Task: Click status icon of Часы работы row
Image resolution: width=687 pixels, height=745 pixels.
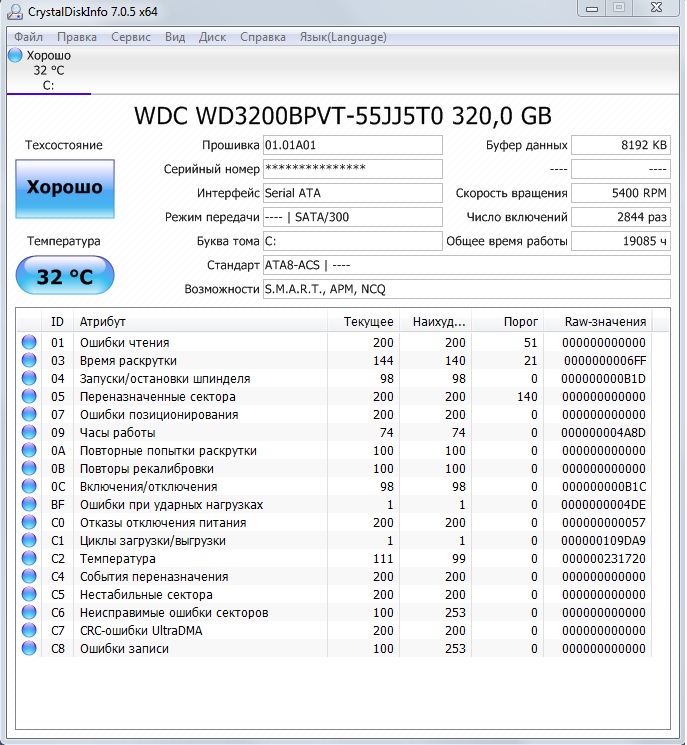Action: pyautogui.click(x=29, y=433)
